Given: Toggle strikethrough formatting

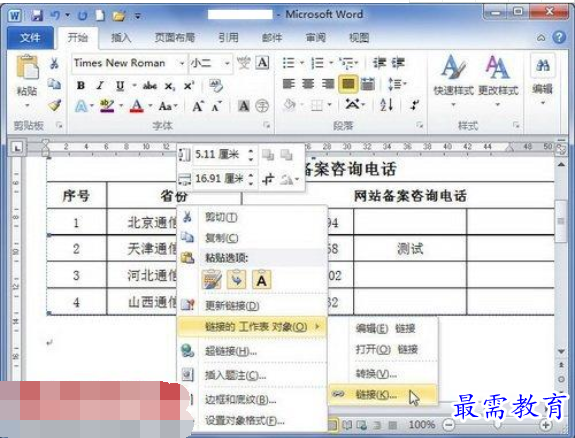Looking at the screenshot, I should coord(150,85).
